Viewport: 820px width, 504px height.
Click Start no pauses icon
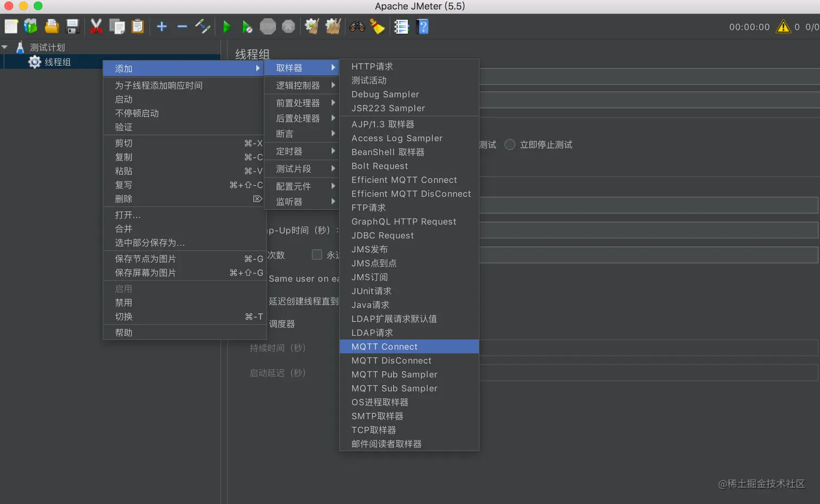(x=247, y=27)
